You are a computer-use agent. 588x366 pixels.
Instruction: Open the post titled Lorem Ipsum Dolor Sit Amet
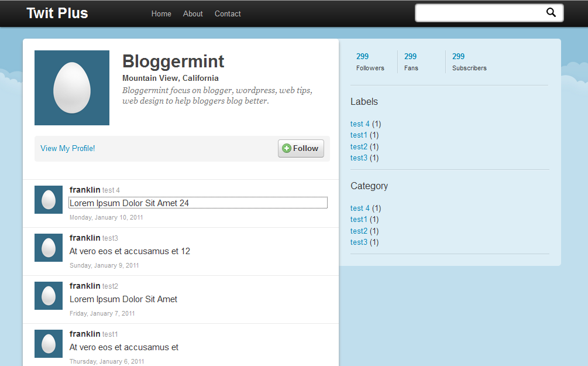tap(123, 299)
